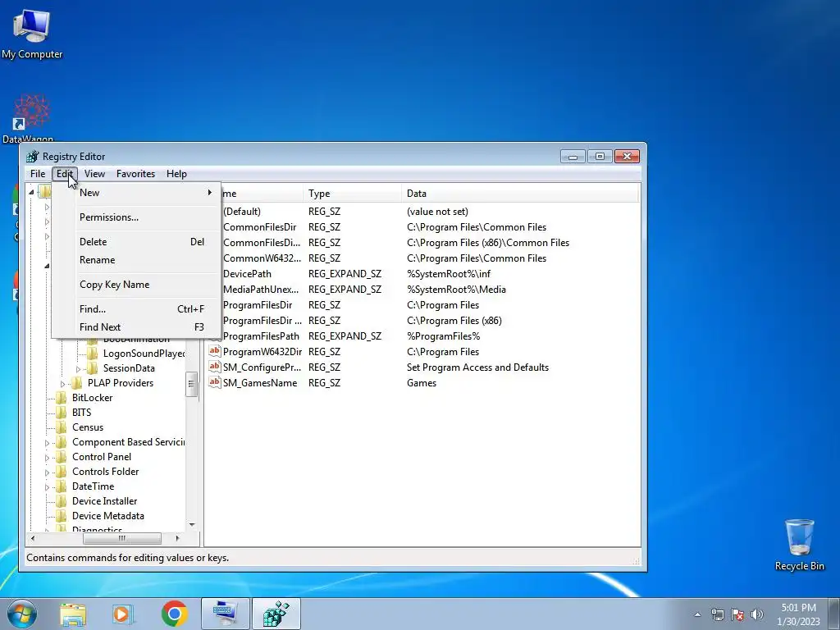
Task: Click tree horizontal scrollbar right arrow
Action: pos(178,538)
